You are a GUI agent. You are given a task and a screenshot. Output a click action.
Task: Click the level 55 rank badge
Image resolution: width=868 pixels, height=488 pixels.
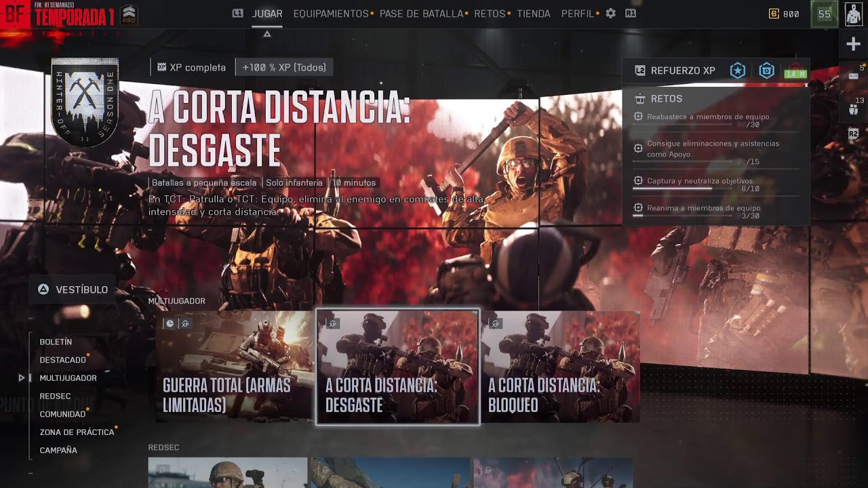point(825,14)
